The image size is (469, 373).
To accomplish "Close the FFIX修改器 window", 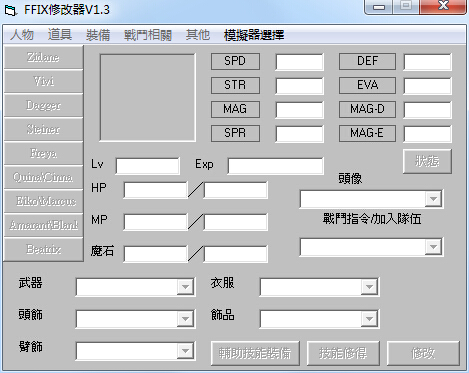I will tap(443, 6).
